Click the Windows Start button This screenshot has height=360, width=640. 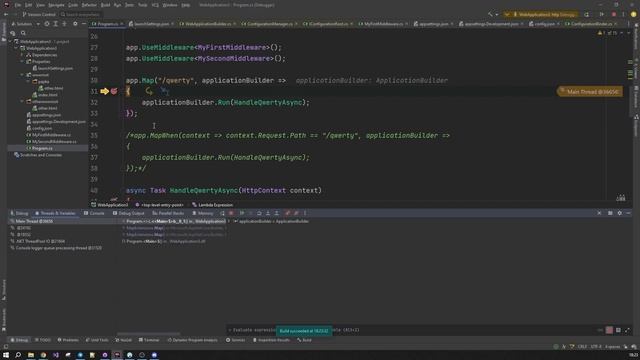coord(6,355)
